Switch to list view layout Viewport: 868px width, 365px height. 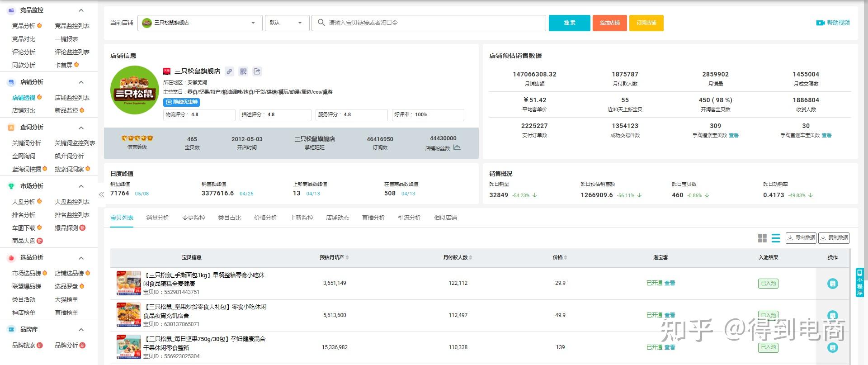[x=776, y=238]
